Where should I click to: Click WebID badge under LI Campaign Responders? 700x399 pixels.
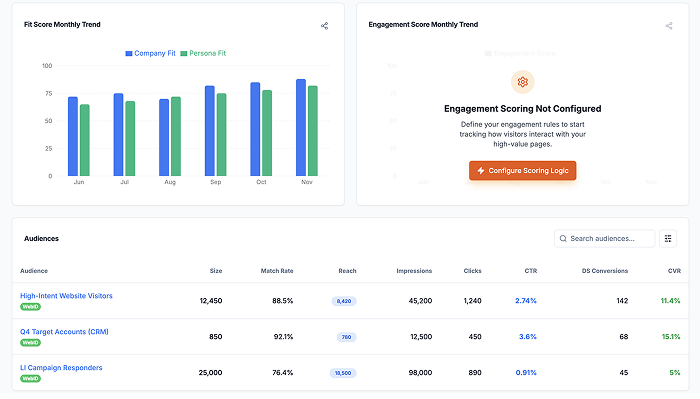30,378
